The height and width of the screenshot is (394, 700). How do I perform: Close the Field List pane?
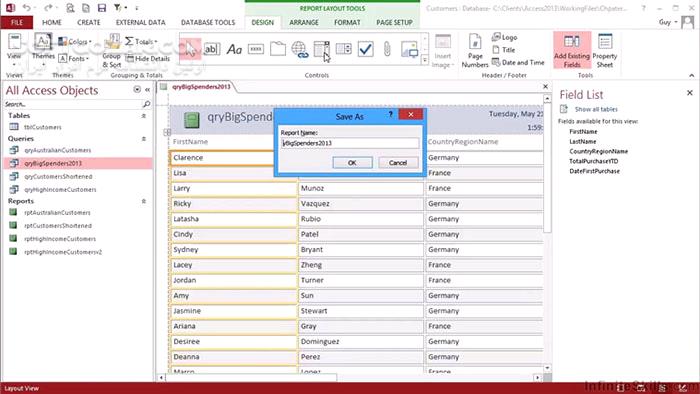click(689, 93)
